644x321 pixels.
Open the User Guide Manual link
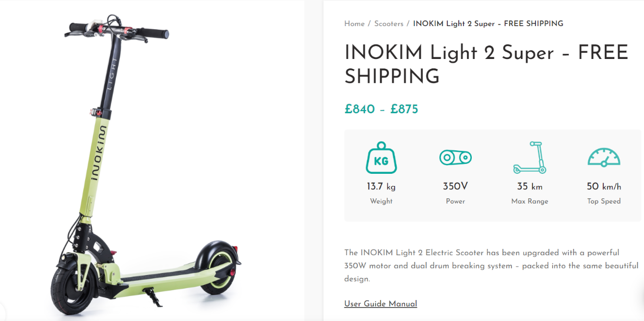[380, 304]
